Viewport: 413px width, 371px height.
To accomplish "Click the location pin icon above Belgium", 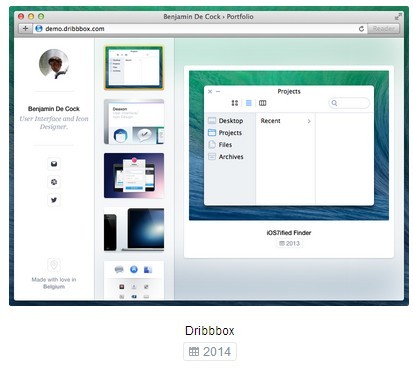I will (x=54, y=265).
